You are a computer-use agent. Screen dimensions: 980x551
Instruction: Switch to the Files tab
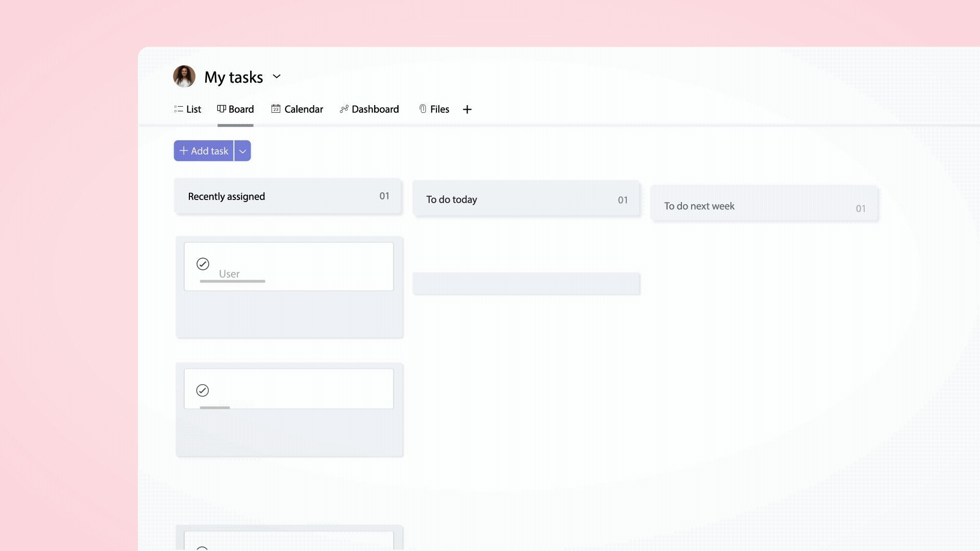pyautogui.click(x=439, y=109)
